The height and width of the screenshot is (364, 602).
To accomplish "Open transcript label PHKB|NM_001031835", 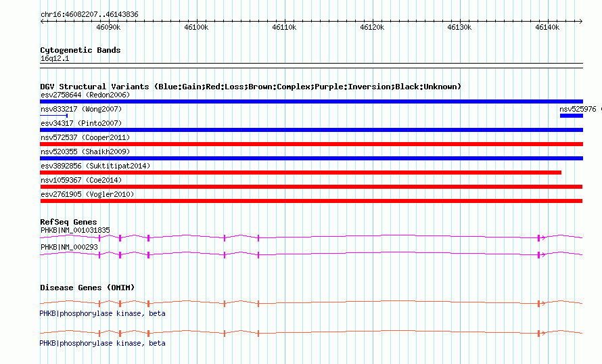I will (75, 231).
